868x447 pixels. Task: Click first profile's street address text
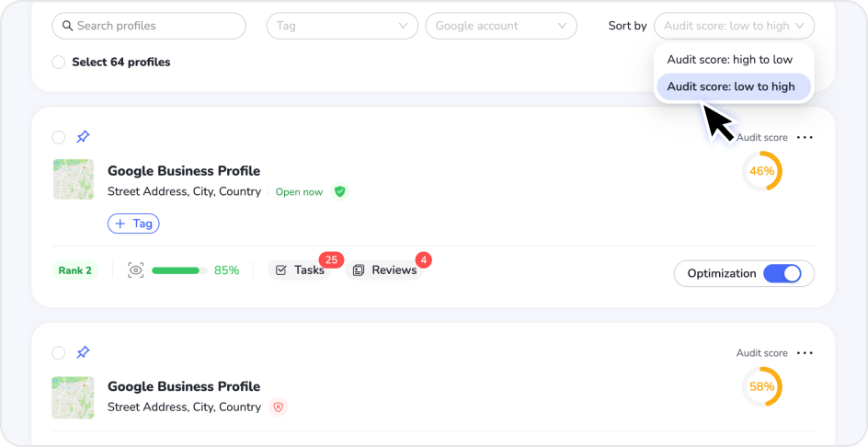tap(184, 191)
